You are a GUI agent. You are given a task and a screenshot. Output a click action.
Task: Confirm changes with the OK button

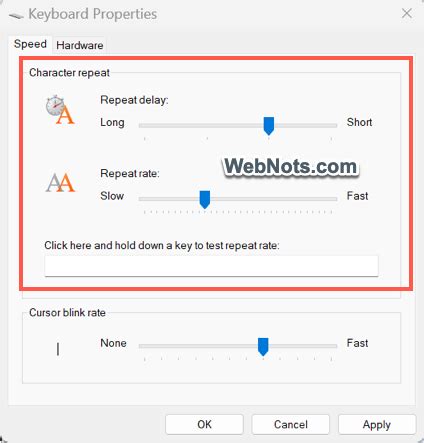point(204,424)
